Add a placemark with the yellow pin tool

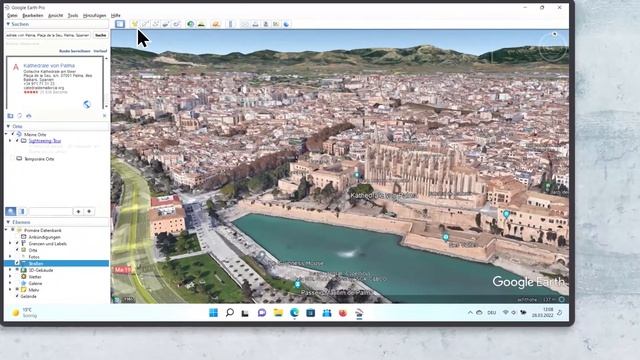click(134, 24)
